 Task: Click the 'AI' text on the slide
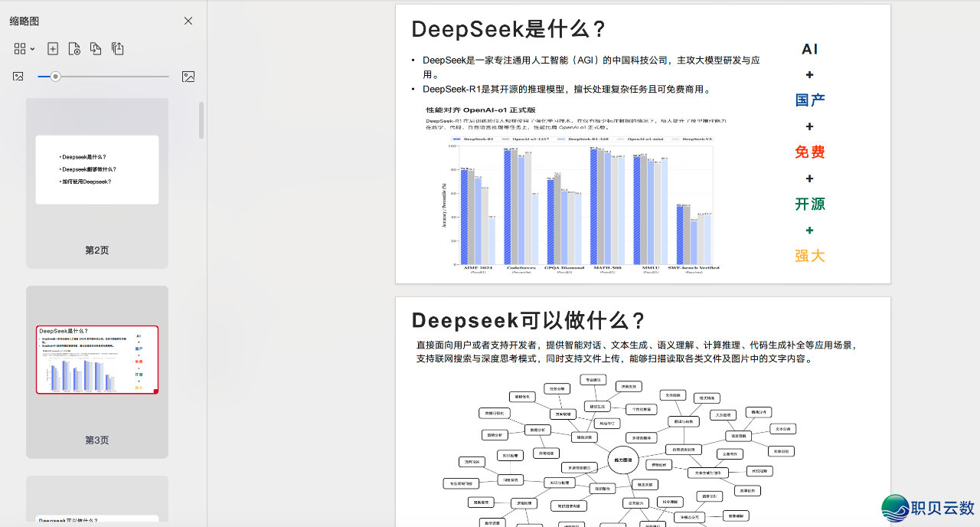(810, 49)
